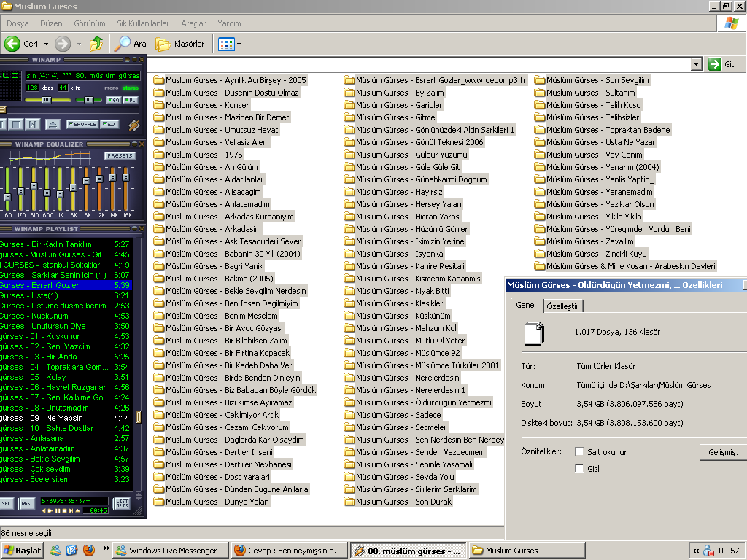The width and height of the screenshot is (747, 560).
Task: Click the Git button beside the address bar
Action: (x=721, y=64)
